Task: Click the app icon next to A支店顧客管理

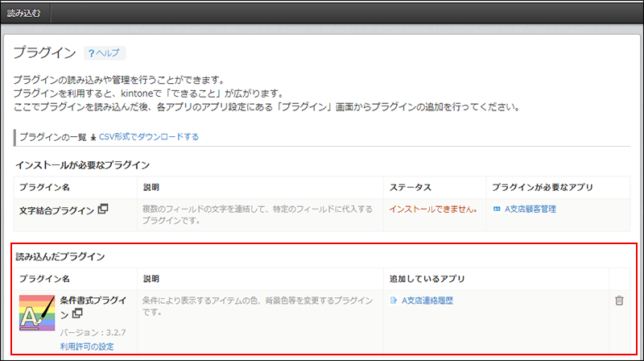Action: click(497, 209)
